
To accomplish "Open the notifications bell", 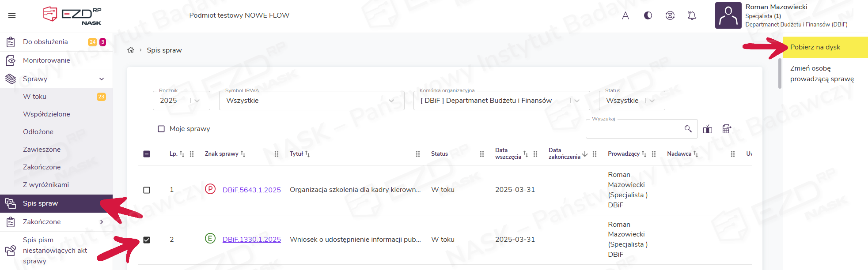I will click(692, 16).
